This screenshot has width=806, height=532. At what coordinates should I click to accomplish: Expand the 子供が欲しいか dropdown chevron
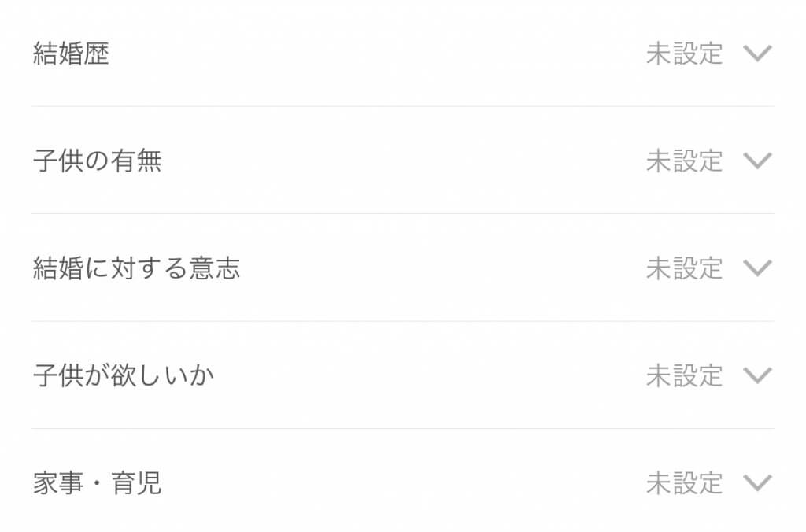757,376
